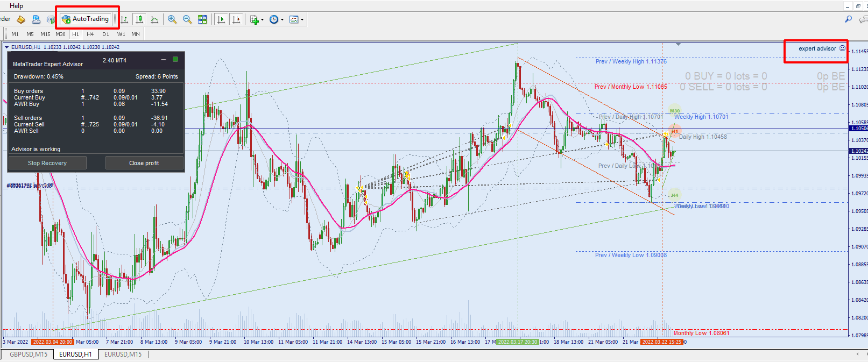Click the Advisor is working status
868x362 pixels.
36,149
